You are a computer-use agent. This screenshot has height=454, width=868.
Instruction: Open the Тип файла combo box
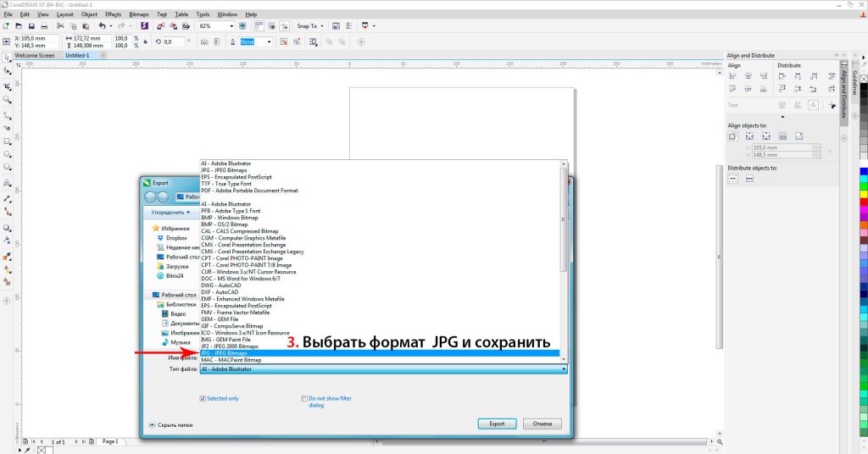384,368
